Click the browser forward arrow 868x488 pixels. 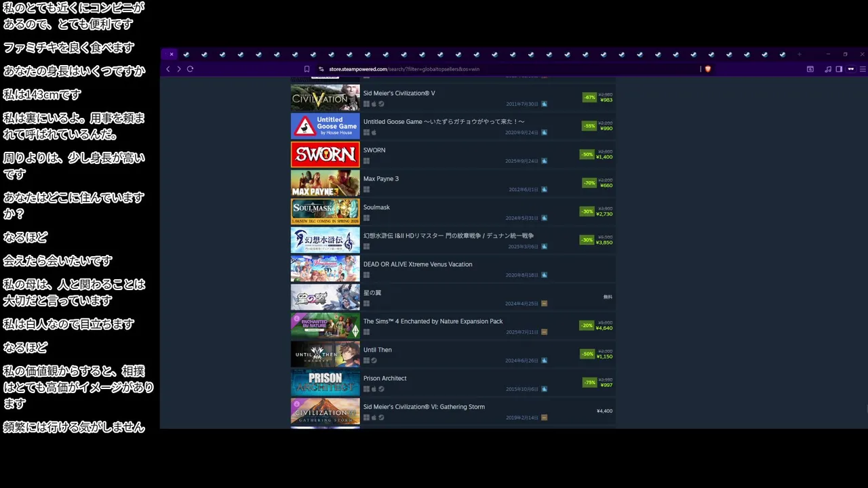179,69
